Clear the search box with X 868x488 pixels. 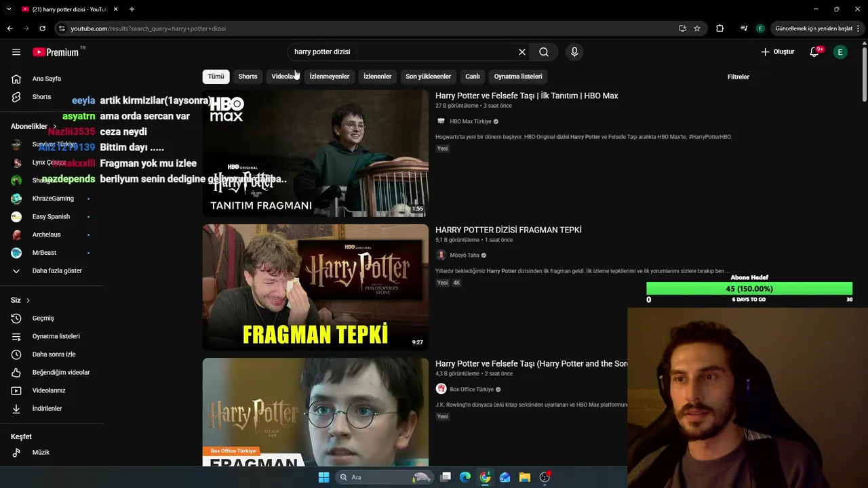(522, 52)
